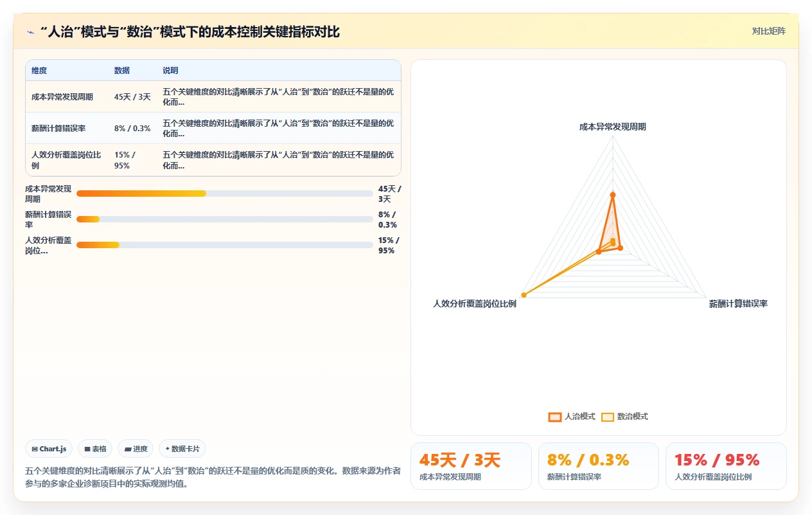Click the 说明 column header

(x=170, y=70)
